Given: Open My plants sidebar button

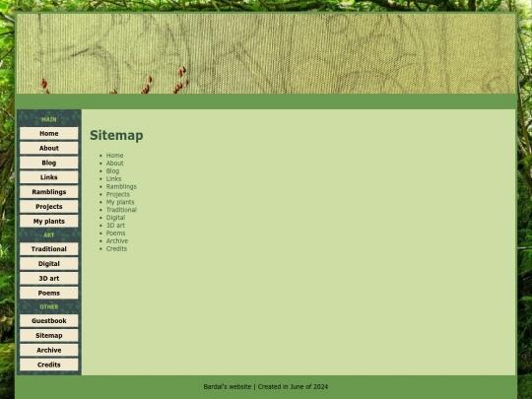Looking at the screenshot, I should click(x=49, y=222).
